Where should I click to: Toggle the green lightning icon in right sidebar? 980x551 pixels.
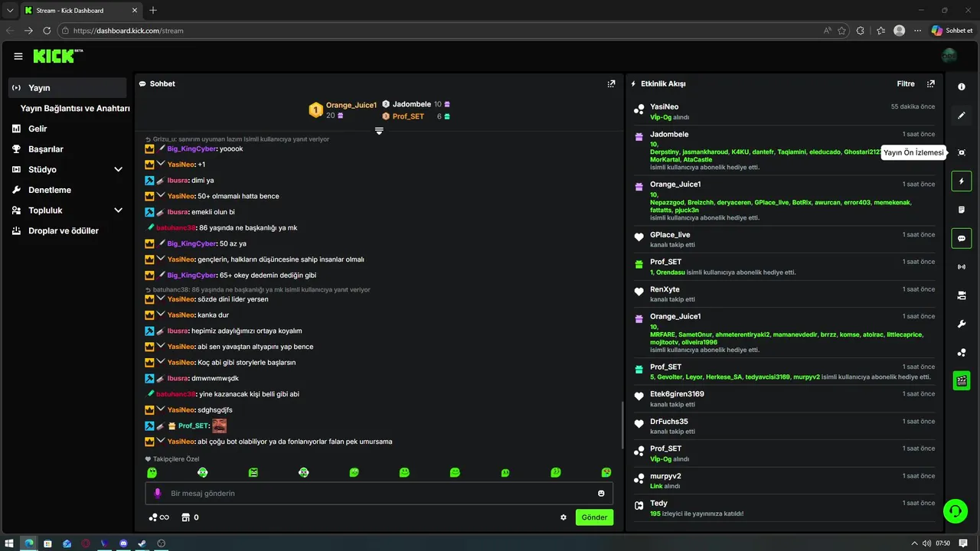click(x=962, y=181)
